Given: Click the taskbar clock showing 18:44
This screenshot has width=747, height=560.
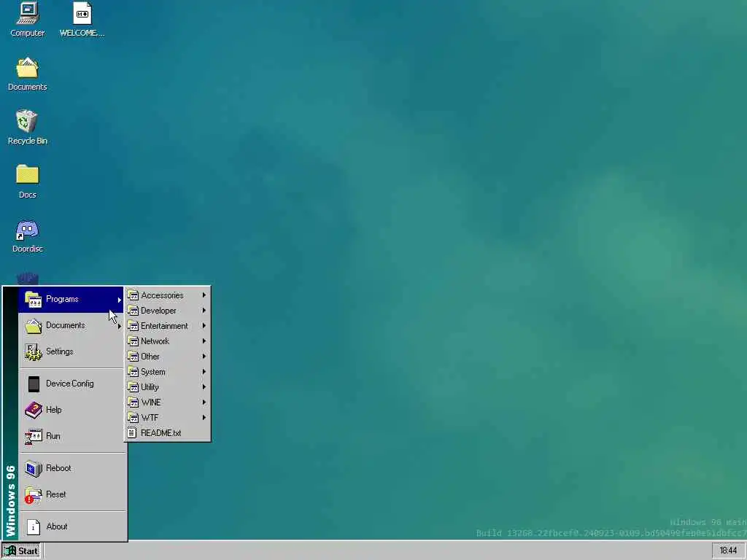Looking at the screenshot, I should pyautogui.click(x=728, y=551).
